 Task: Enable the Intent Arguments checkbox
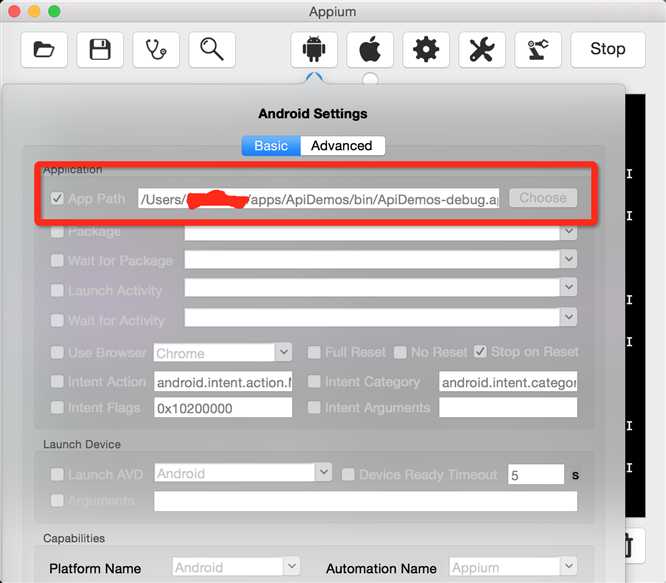pos(314,408)
